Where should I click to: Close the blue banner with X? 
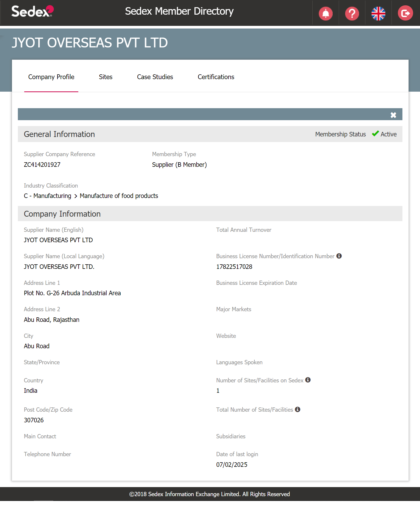click(393, 115)
